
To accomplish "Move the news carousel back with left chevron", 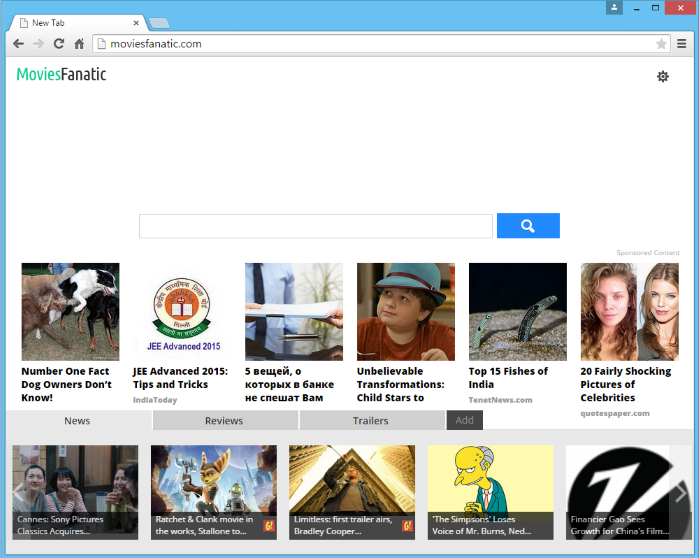I will coord(18,492).
